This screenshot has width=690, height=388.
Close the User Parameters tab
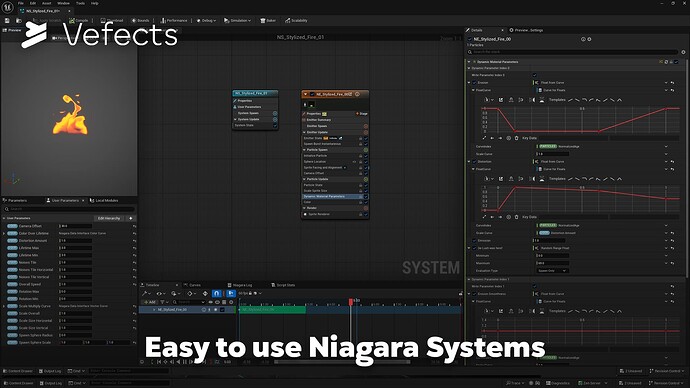(x=83, y=201)
